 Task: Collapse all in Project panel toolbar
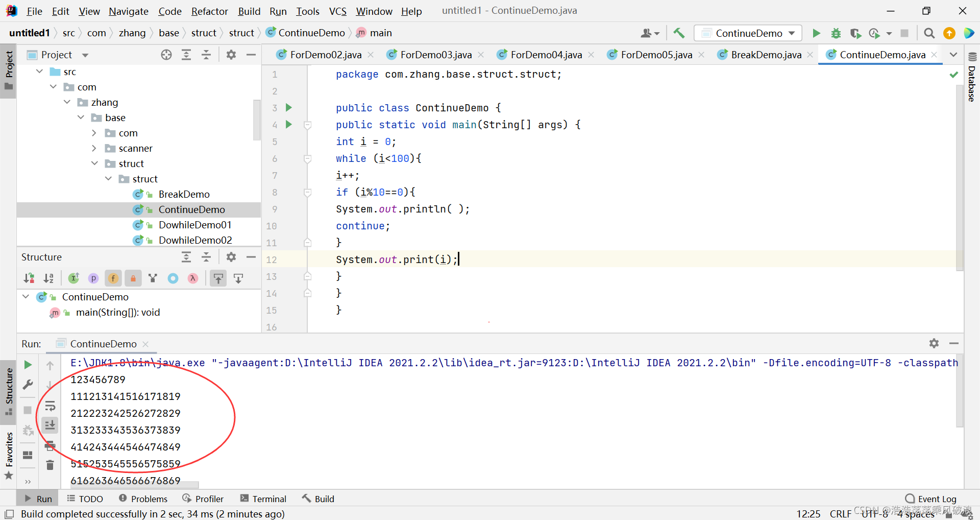tap(206, 55)
